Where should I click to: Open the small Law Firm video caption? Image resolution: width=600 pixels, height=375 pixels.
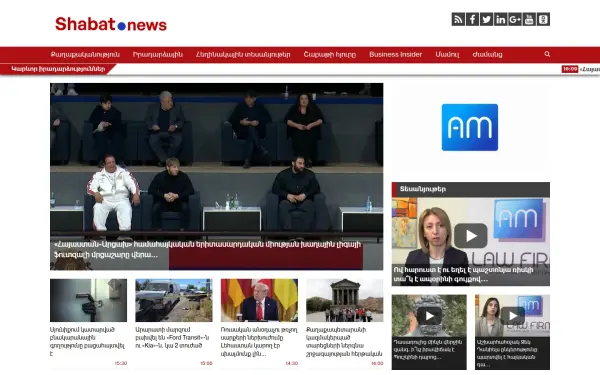[x=507, y=353]
